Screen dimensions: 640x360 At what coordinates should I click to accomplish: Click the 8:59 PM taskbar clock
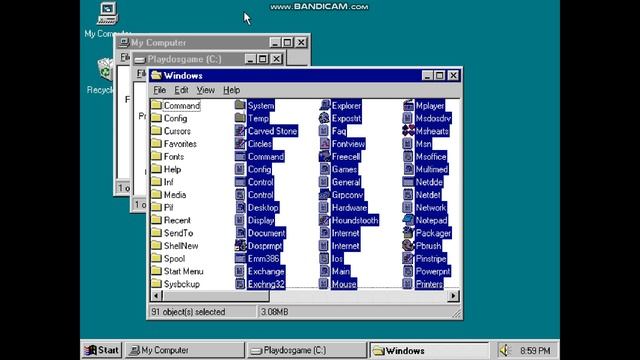coord(535,351)
